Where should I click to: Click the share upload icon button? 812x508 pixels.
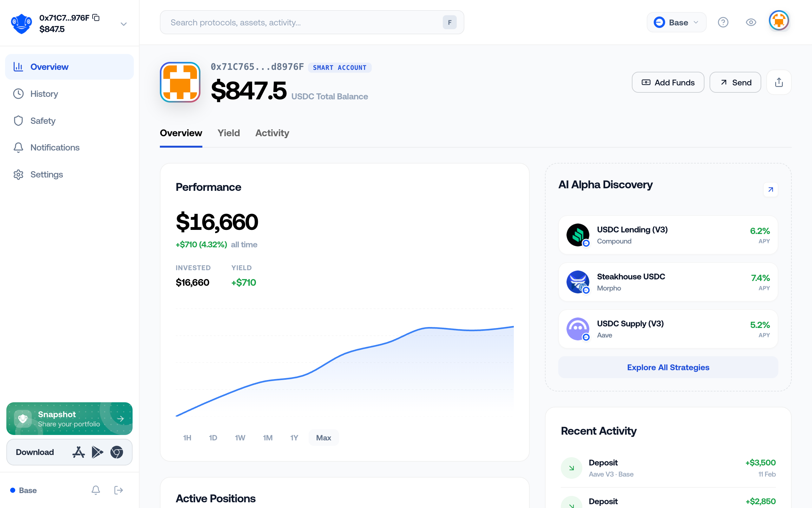tap(779, 82)
